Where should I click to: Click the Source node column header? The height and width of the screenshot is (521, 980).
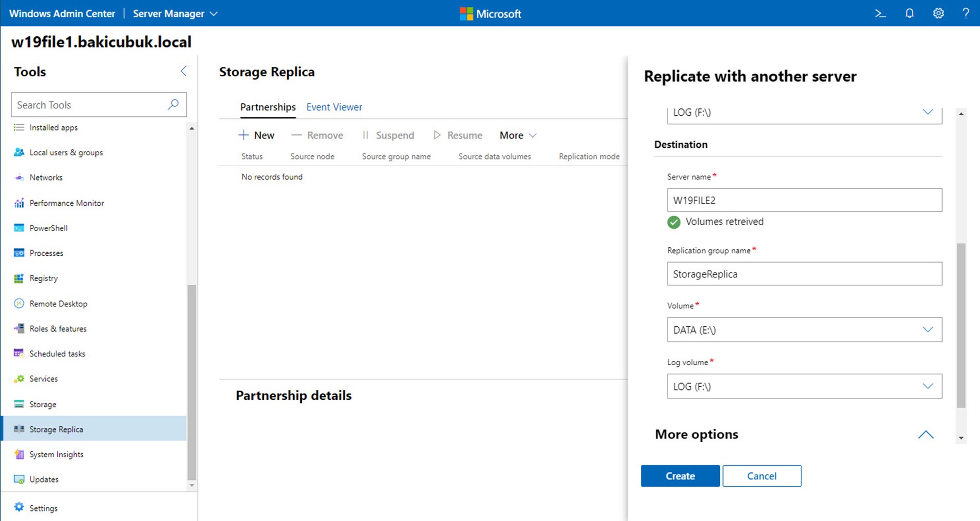[x=312, y=156]
